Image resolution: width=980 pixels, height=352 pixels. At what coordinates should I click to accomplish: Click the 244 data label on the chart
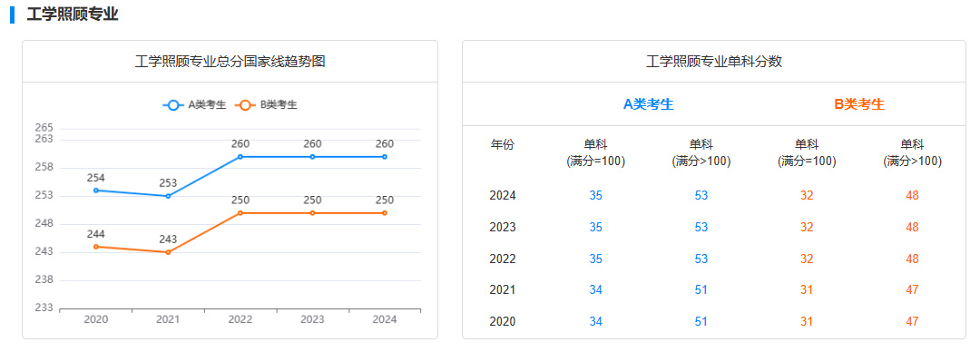(95, 234)
